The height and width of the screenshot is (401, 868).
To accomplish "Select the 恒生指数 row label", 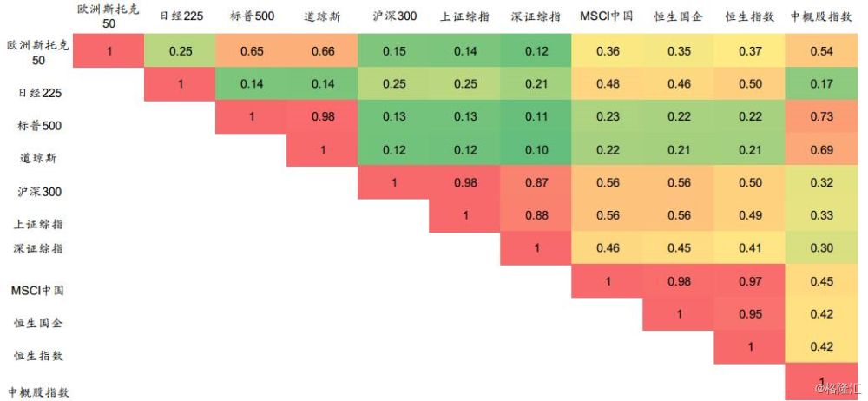I will pos(37,355).
